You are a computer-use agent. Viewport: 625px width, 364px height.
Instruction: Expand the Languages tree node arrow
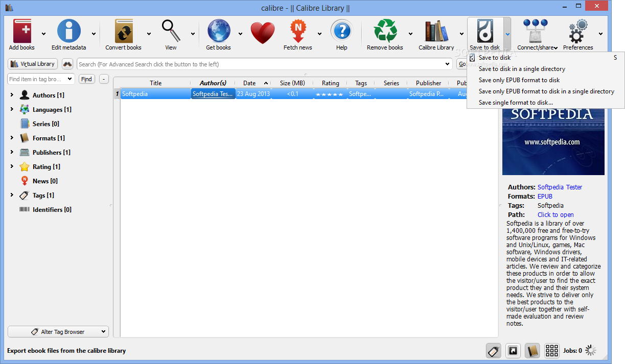[12, 109]
